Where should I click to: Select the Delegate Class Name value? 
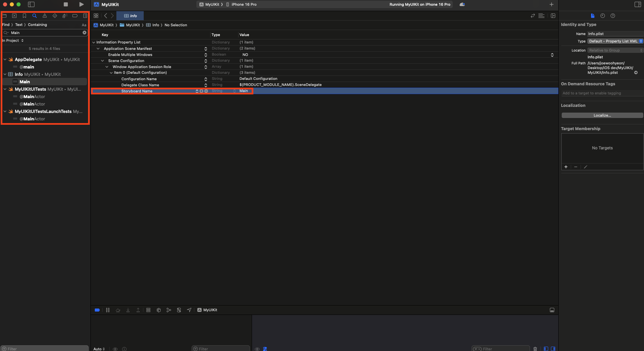(280, 85)
